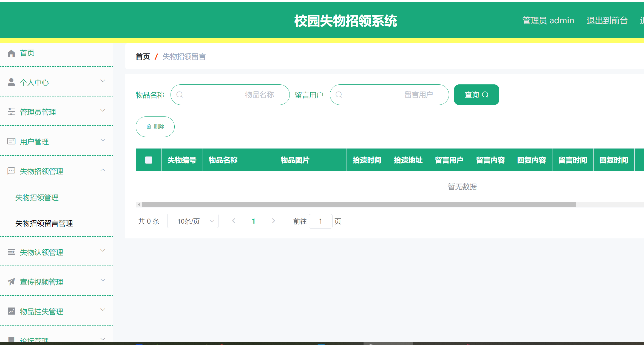Open 失物招领管理 from the sidebar
The image size is (644, 345).
click(x=37, y=198)
